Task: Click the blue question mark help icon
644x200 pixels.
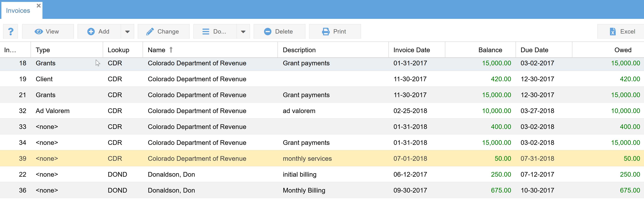Action: 11,31
